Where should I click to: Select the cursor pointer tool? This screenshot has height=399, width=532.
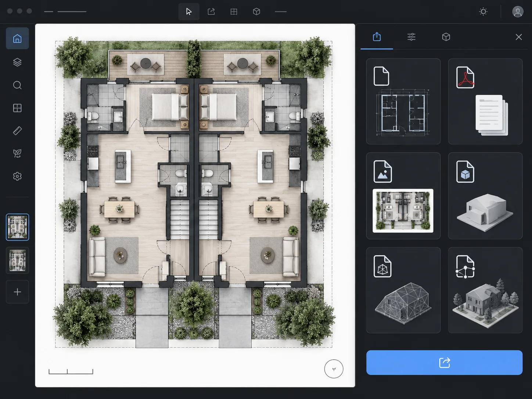tap(189, 12)
